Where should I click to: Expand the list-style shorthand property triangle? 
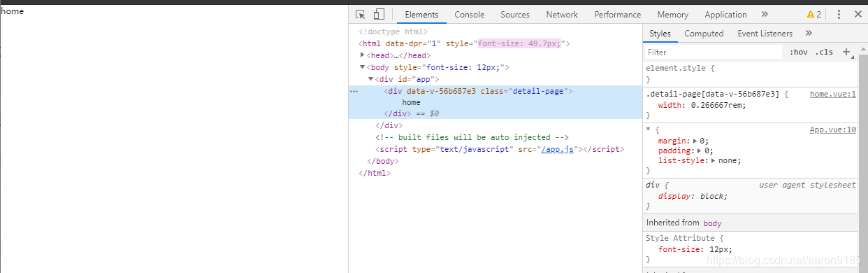coord(714,160)
